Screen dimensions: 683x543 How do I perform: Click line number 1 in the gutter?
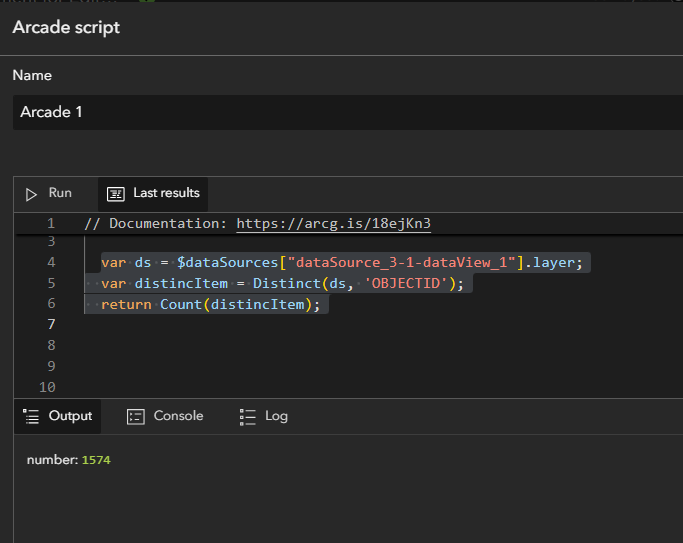pos(50,223)
